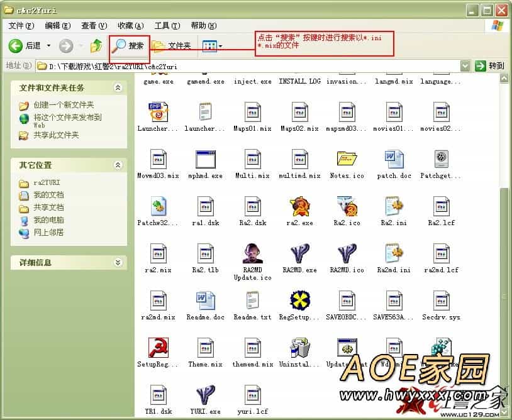
Task: Open the address bar dropdown arrow
Action: click(465, 65)
